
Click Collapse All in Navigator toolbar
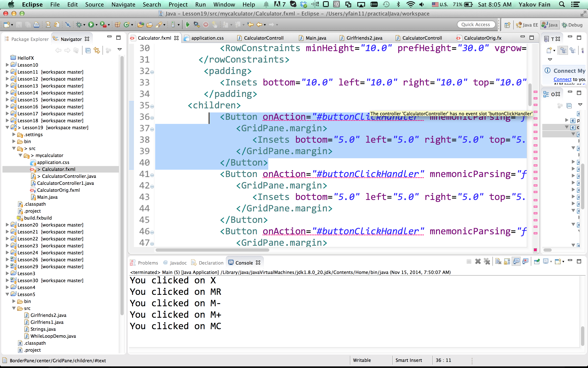tap(88, 50)
